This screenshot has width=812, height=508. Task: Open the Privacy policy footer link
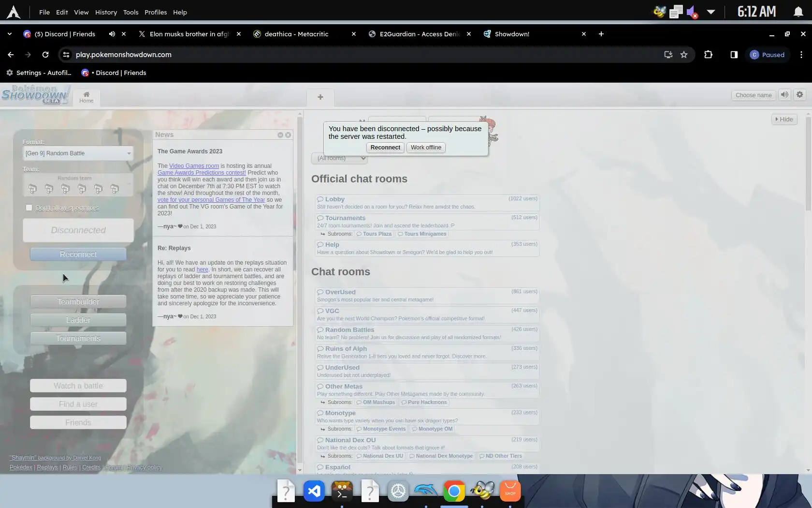pyautogui.click(x=145, y=467)
